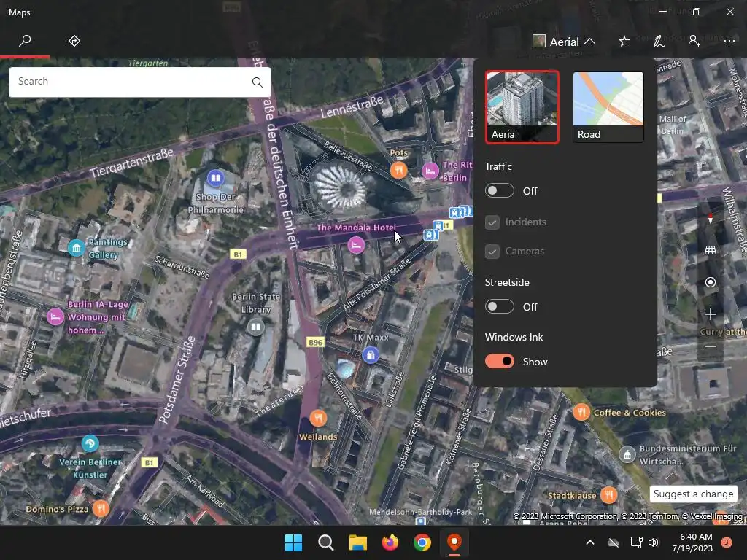
Task: Turn on the Streetside toggle
Action: click(x=499, y=307)
